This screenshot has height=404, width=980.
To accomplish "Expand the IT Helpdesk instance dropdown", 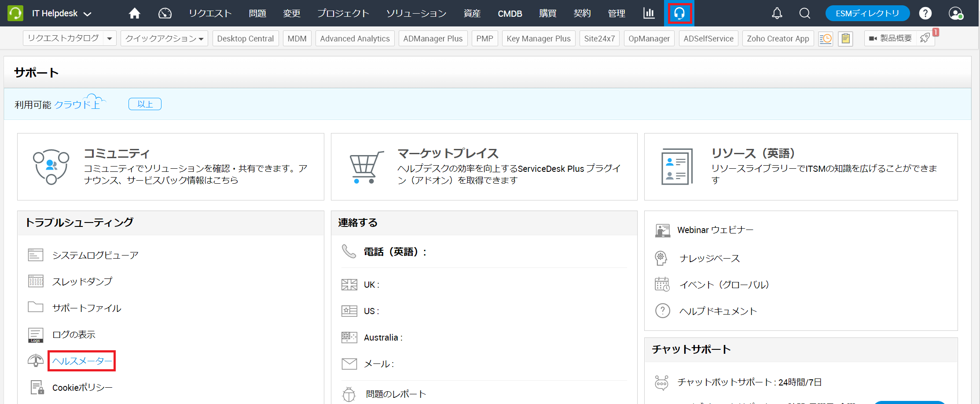I will click(88, 14).
